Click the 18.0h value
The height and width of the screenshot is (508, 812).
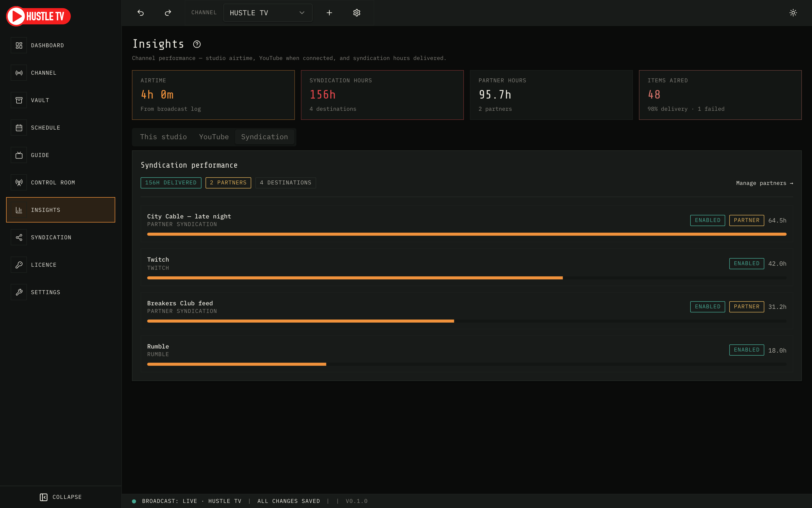click(777, 351)
